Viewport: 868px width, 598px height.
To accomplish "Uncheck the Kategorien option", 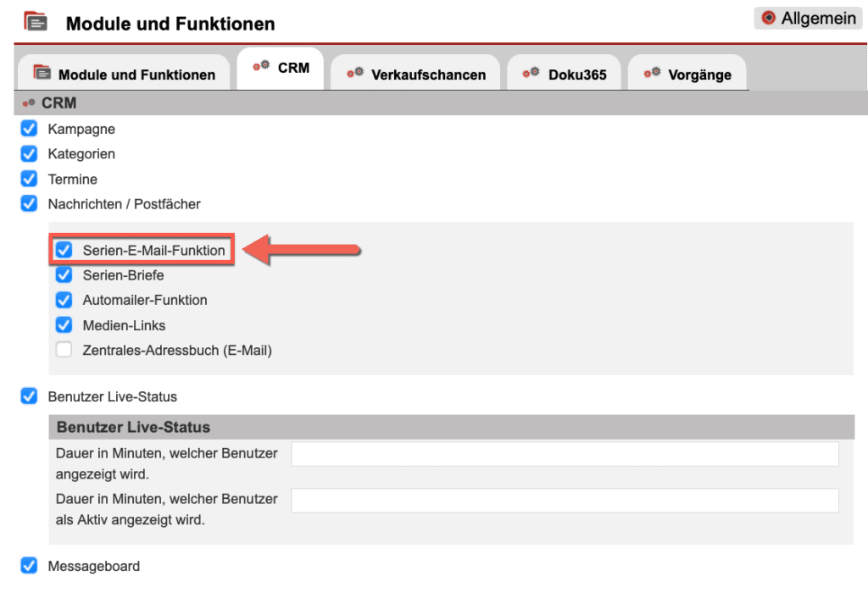I will pyautogui.click(x=28, y=154).
